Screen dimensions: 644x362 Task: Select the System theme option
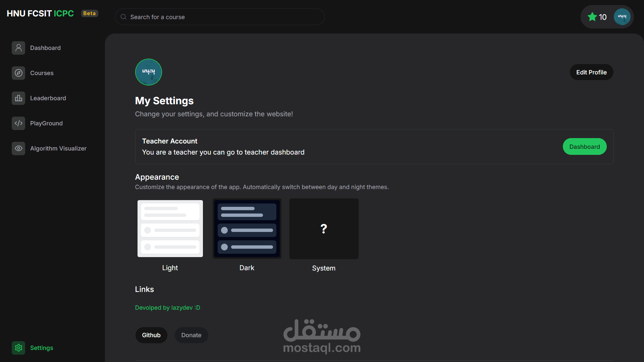pos(324,229)
